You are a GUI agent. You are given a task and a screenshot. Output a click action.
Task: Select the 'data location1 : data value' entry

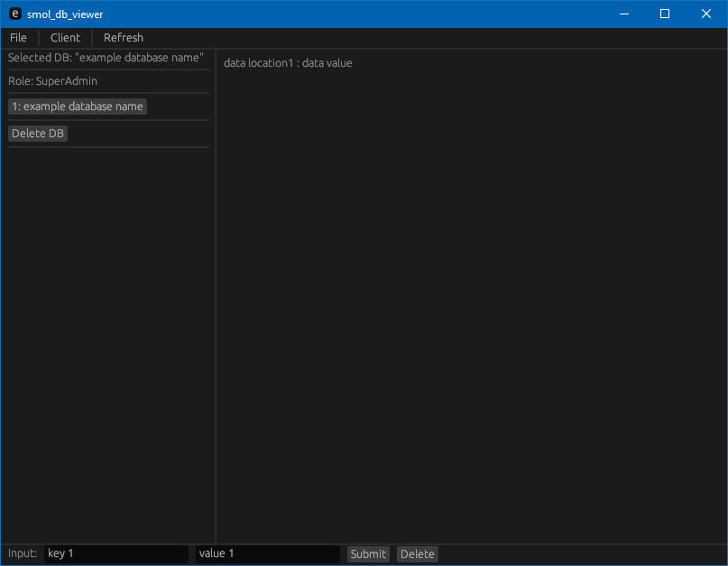point(288,63)
